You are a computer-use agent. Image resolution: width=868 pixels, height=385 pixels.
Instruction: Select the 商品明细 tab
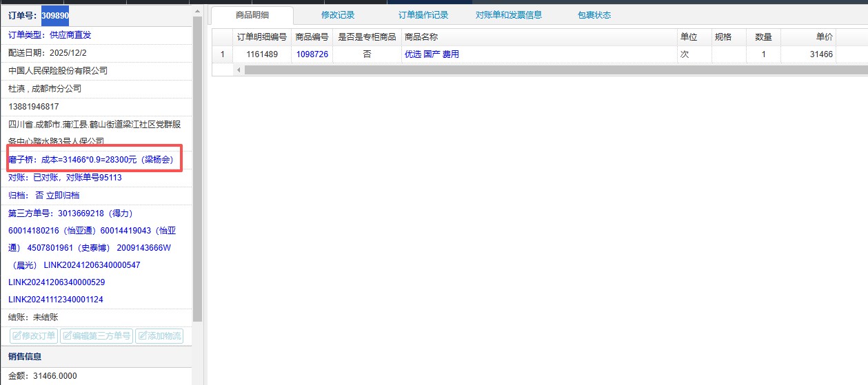pos(252,14)
